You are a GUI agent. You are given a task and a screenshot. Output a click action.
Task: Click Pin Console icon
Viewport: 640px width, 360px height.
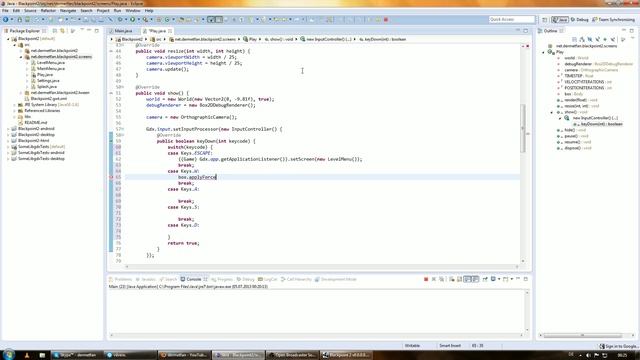click(x=485, y=279)
